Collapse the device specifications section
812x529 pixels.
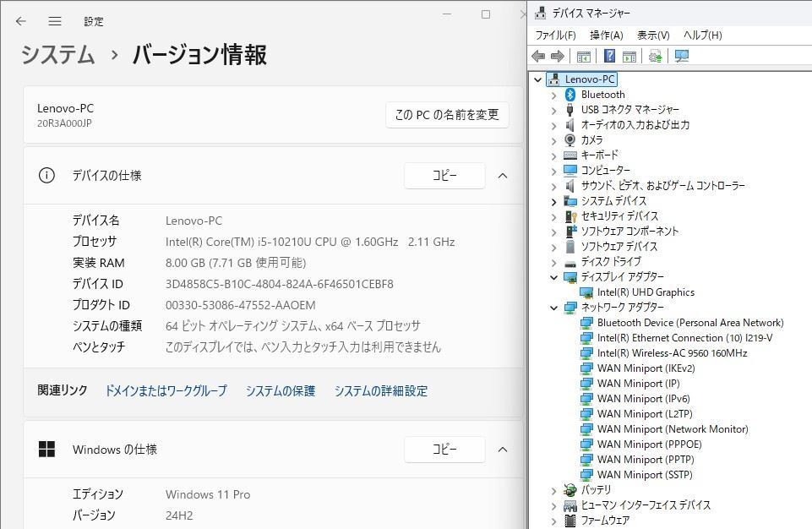click(x=503, y=175)
